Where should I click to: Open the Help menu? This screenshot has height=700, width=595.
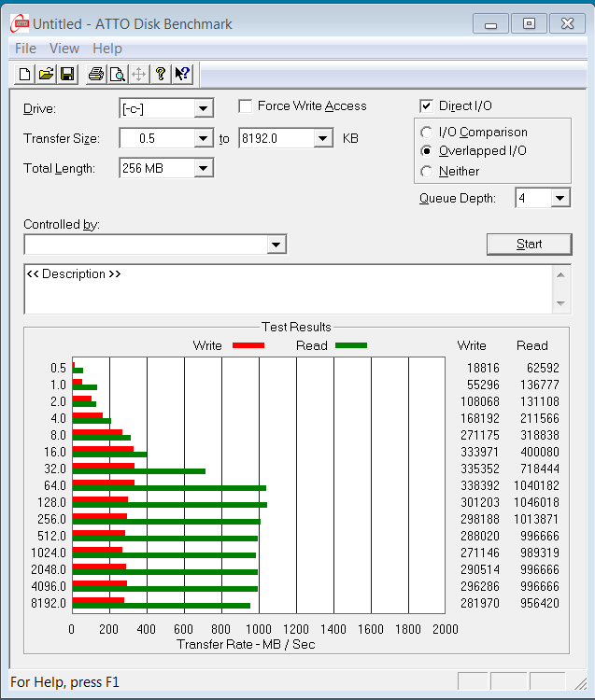(107, 49)
